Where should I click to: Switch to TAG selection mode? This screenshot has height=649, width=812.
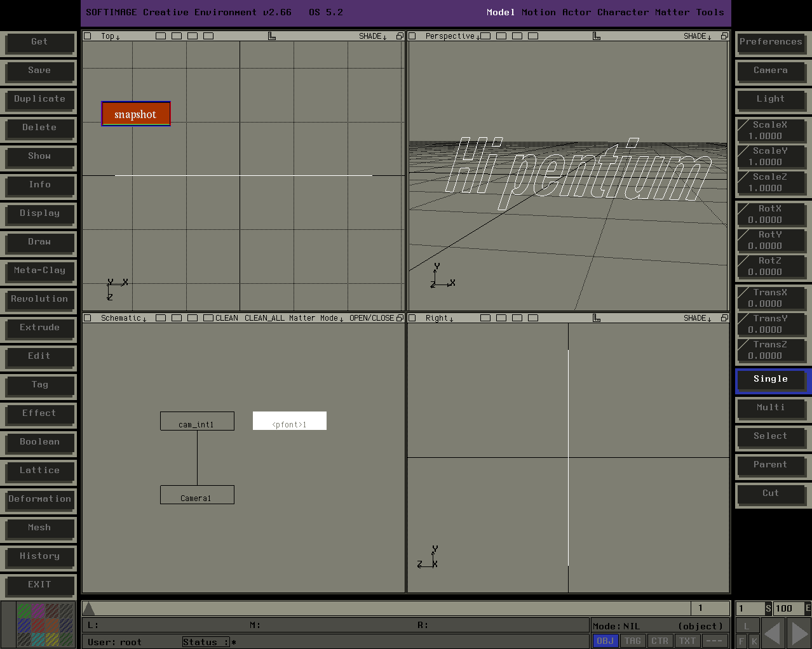point(632,641)
